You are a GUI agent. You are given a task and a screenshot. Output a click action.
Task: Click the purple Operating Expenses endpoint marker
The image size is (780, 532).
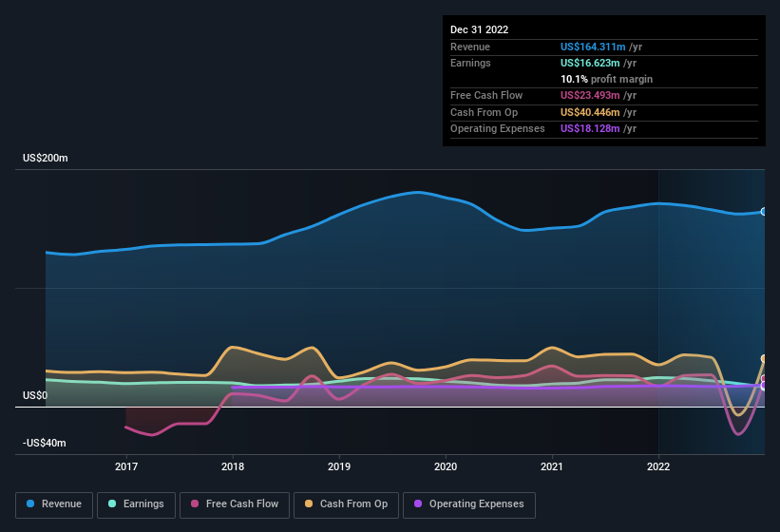(764, 386)
